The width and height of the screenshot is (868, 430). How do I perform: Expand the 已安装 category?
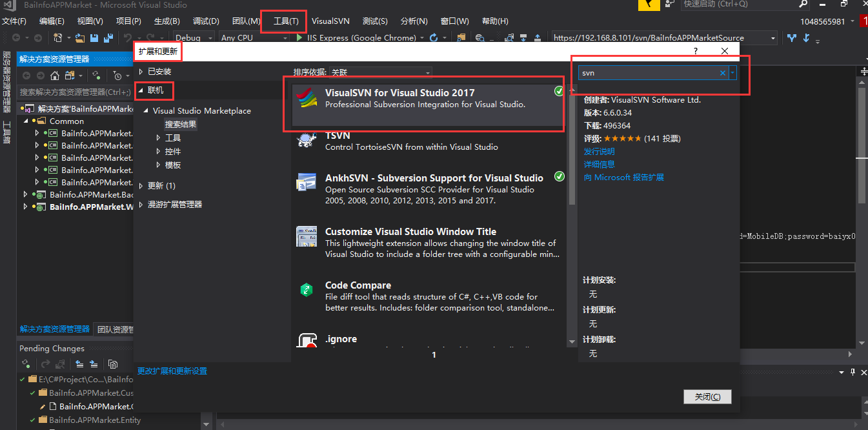pyautogui.click(x=141, y=72)
